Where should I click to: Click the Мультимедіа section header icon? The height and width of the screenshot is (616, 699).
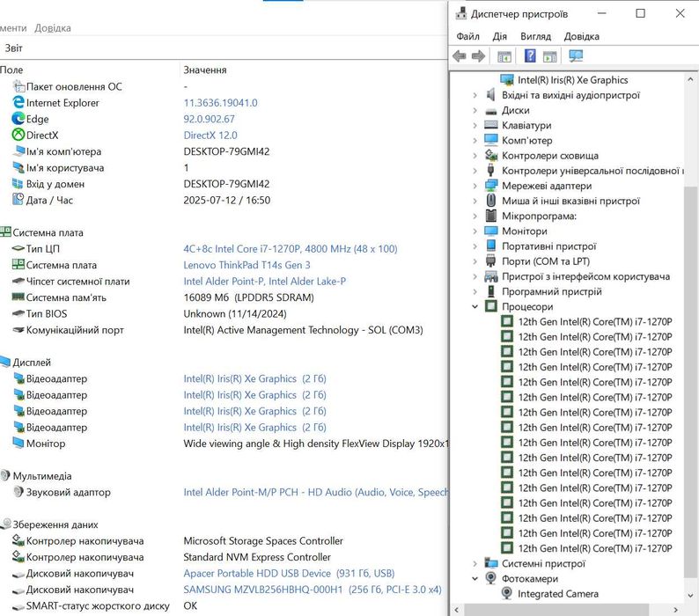(x=5, y=475)
